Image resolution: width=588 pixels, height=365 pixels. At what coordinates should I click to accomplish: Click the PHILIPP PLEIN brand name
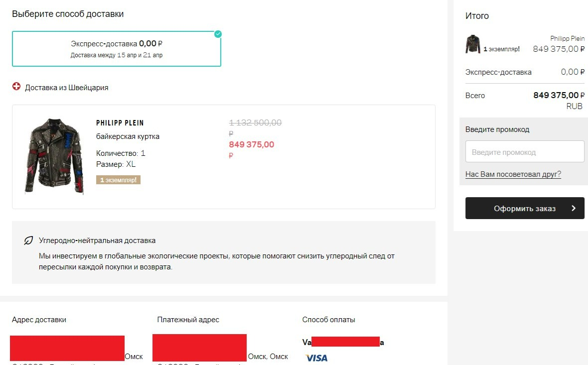[120, 123]
